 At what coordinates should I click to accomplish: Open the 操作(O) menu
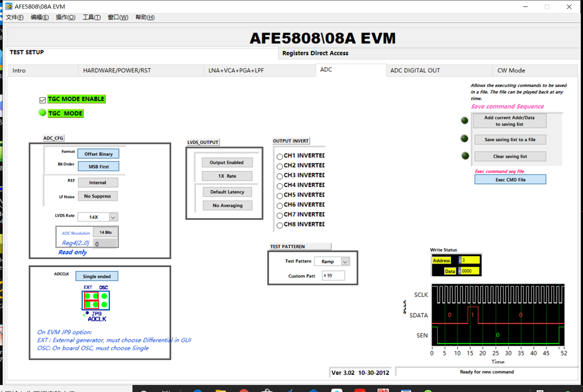(65, 18)
